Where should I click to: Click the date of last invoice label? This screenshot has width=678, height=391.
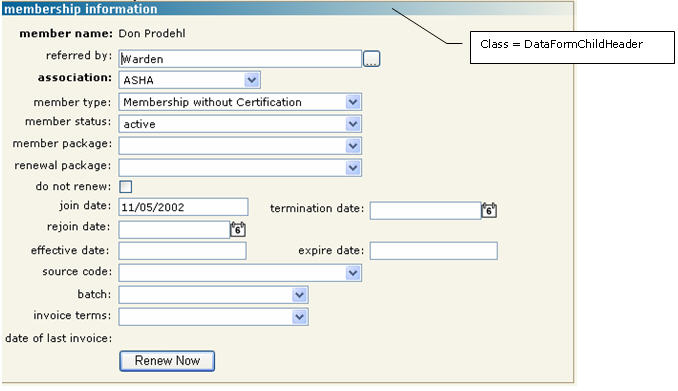click(58, 338)
